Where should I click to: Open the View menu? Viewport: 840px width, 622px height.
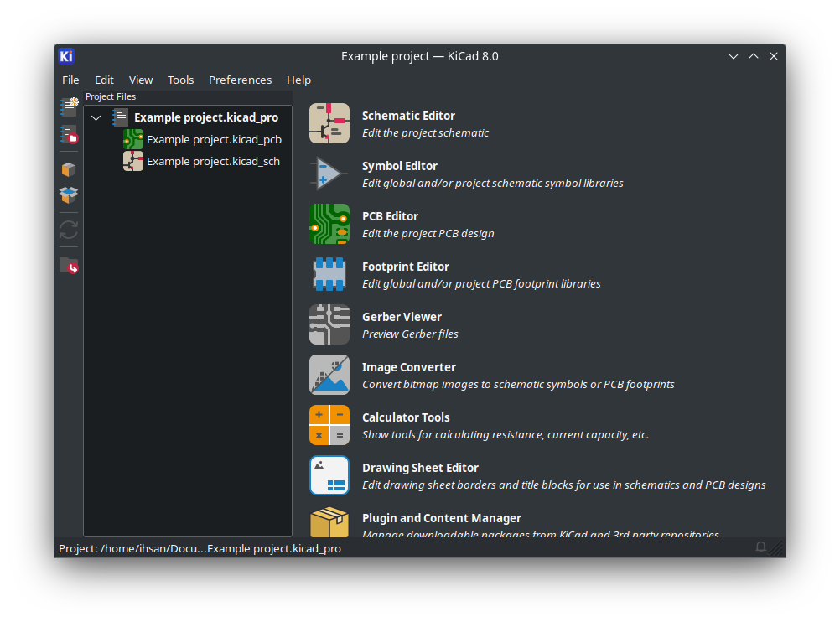[141, 80]
